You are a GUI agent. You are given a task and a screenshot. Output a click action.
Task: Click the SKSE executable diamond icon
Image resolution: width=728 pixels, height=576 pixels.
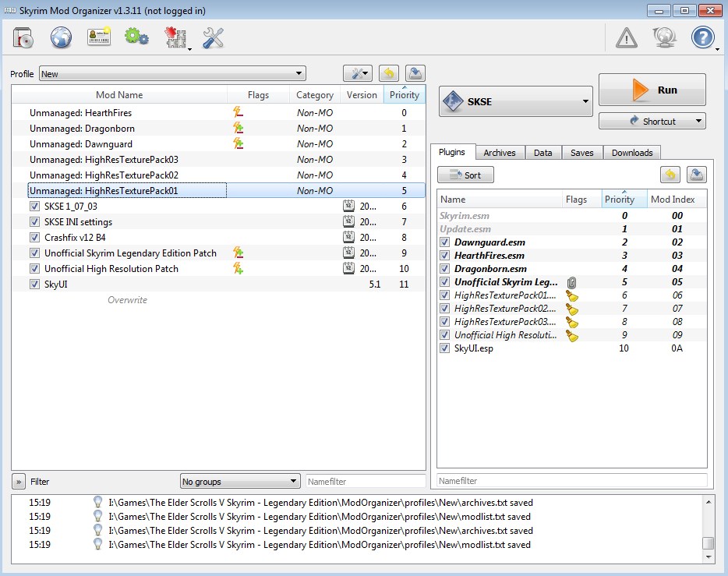(x=453, y=101)
